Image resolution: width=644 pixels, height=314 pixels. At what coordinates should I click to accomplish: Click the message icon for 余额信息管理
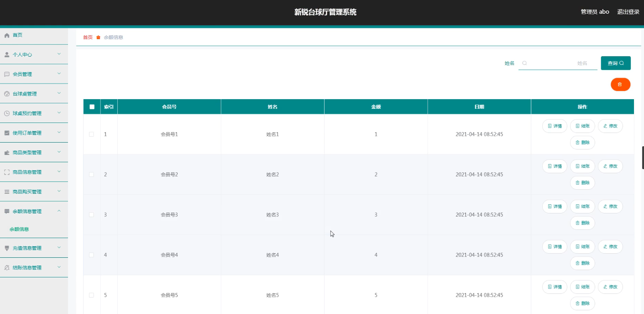pyautogui.click(x=7, y=212)
